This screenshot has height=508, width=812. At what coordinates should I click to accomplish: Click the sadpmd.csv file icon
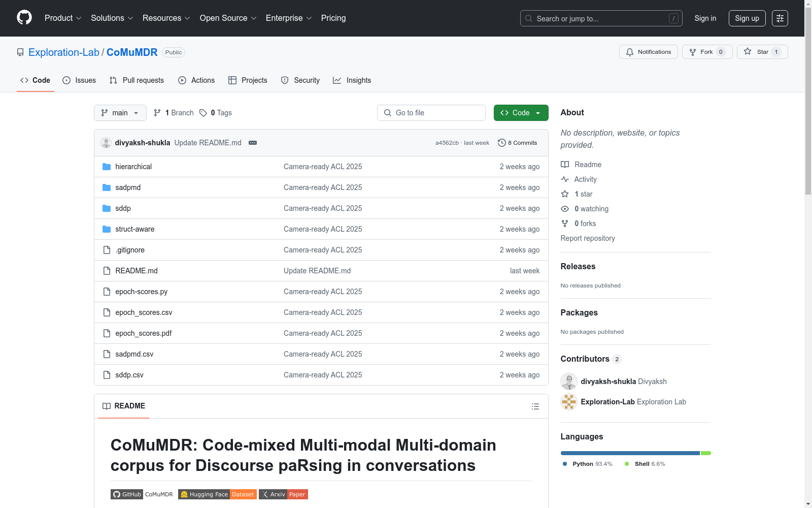point(107,354)
